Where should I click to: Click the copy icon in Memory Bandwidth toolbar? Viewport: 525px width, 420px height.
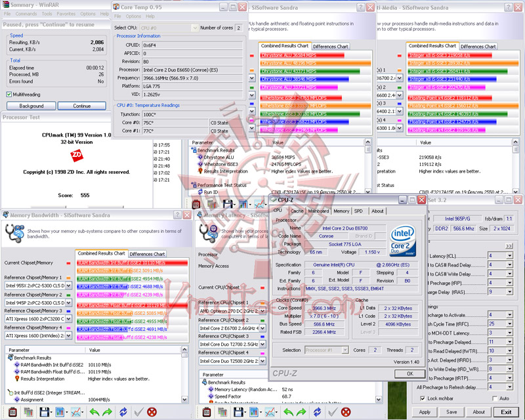coord(28,411)
